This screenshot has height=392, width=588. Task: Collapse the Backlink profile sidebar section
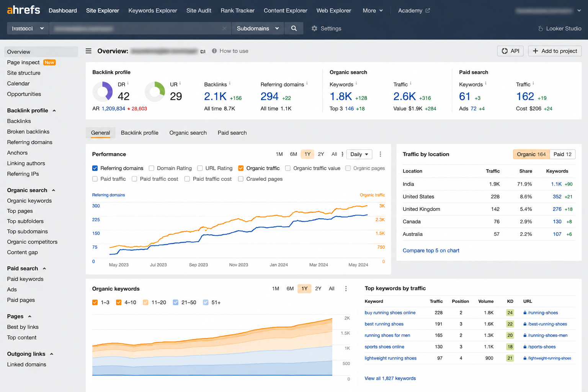point(54,111)
